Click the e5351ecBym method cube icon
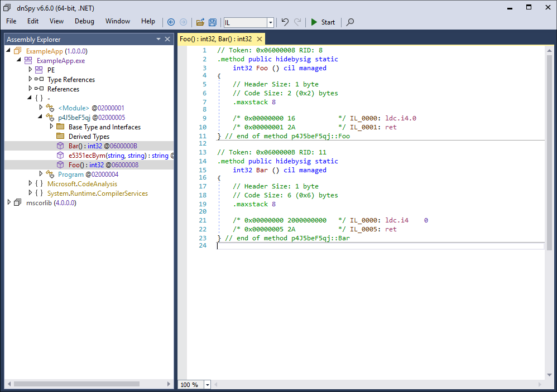Screen dimensions: 557x392 click(60, 156)
